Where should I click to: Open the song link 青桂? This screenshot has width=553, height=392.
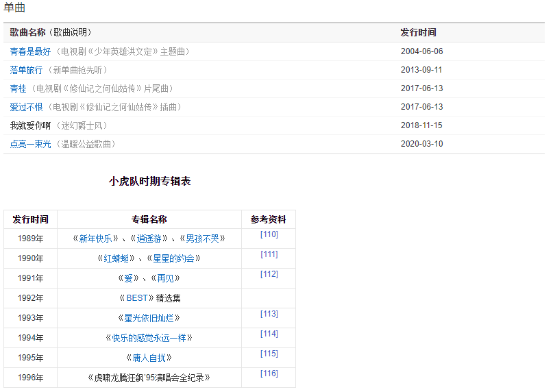coord(18,88)
